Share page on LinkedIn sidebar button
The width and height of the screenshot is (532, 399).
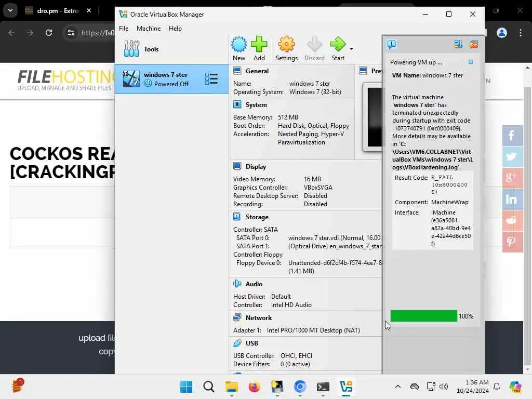coord(512,199)
